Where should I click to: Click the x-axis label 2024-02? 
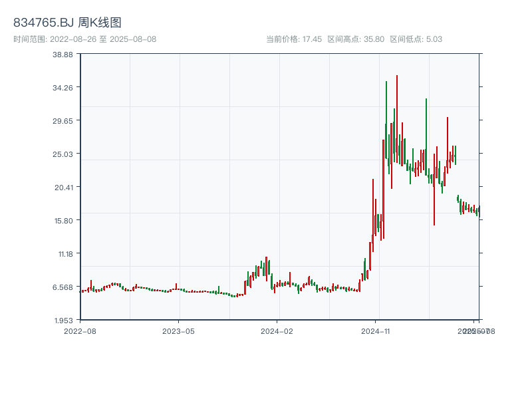tap(277, 331)
